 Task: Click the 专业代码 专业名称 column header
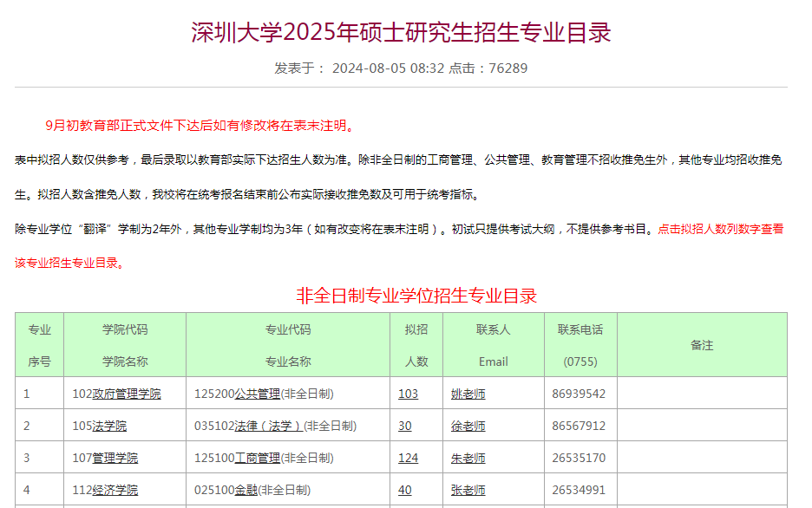pos(288,345)
